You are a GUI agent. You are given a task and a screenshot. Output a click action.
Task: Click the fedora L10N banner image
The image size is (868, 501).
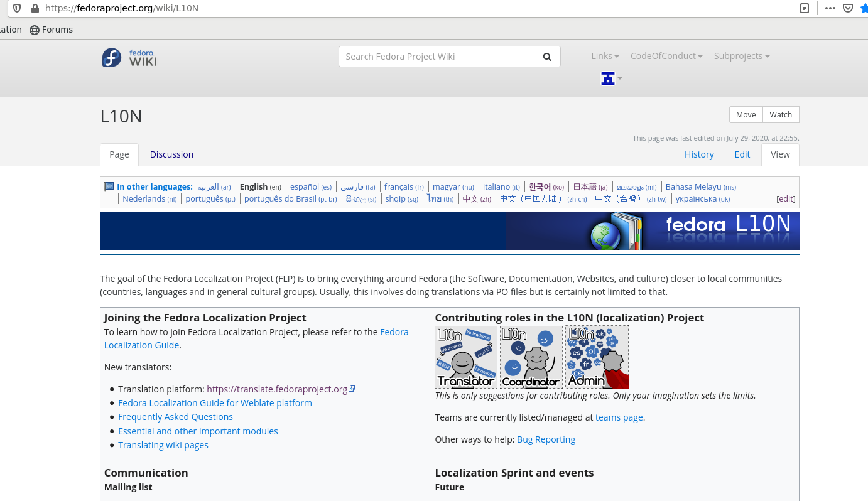[x=450, y=231]
